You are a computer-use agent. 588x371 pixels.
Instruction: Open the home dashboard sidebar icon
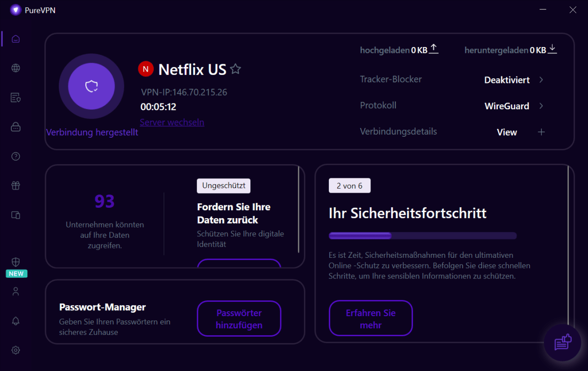point(16,39)
